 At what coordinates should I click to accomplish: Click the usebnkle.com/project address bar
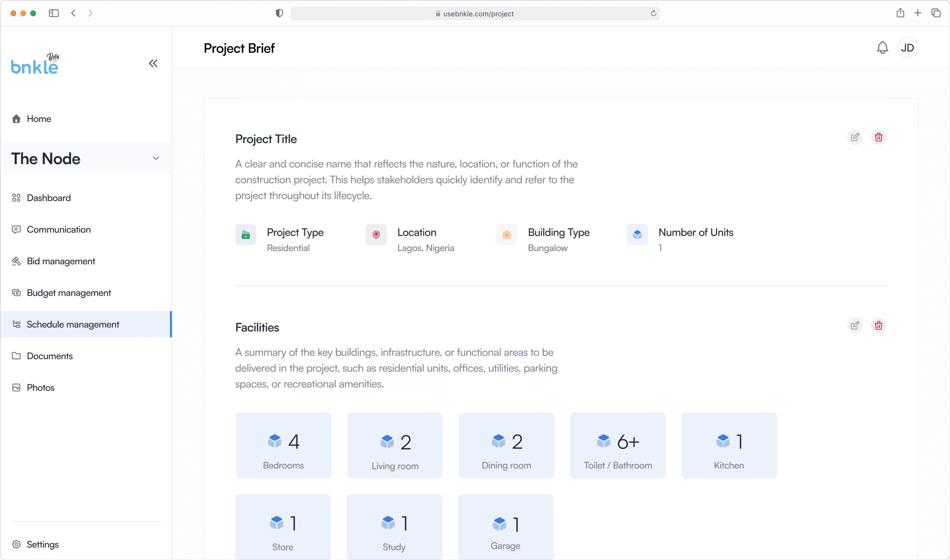click(475, 13)
